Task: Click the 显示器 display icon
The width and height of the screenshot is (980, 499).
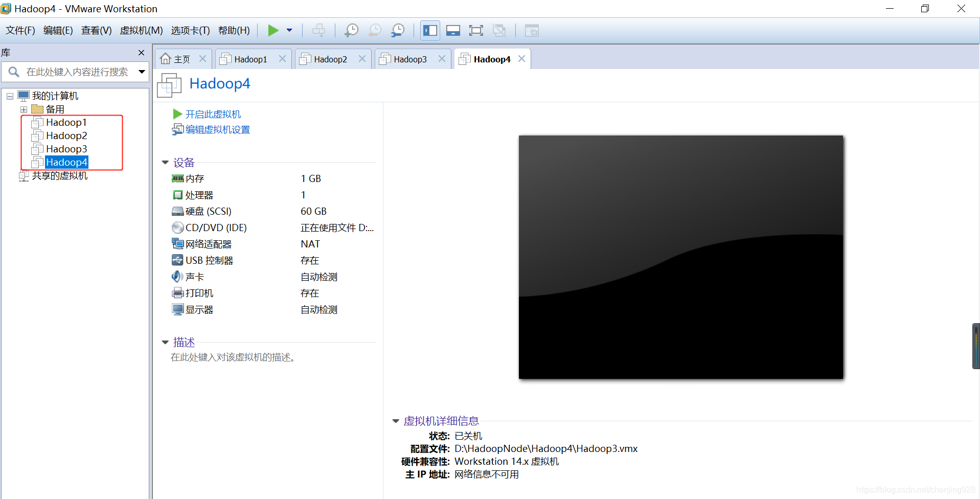Action: pos(177,309)
